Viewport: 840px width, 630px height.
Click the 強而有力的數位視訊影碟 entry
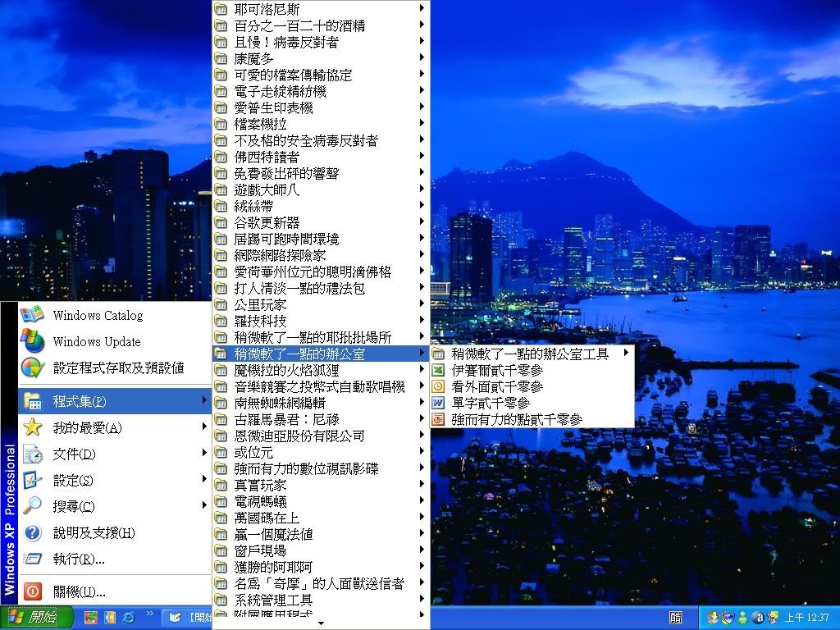321,468
